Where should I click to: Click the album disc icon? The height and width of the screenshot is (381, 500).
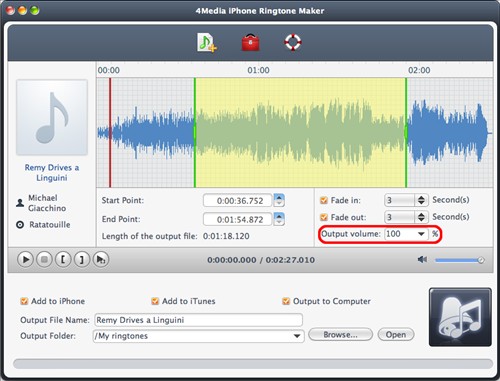click(x=20, y=225)
